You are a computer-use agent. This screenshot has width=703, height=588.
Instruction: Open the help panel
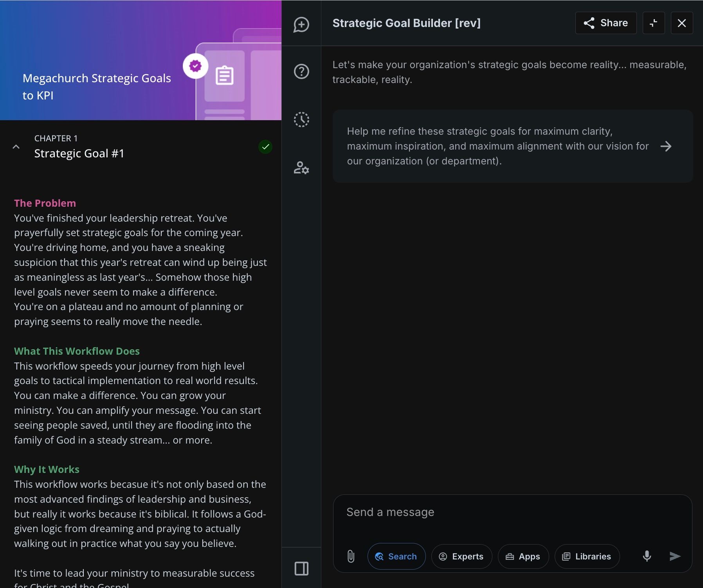[x=301, y=72]
